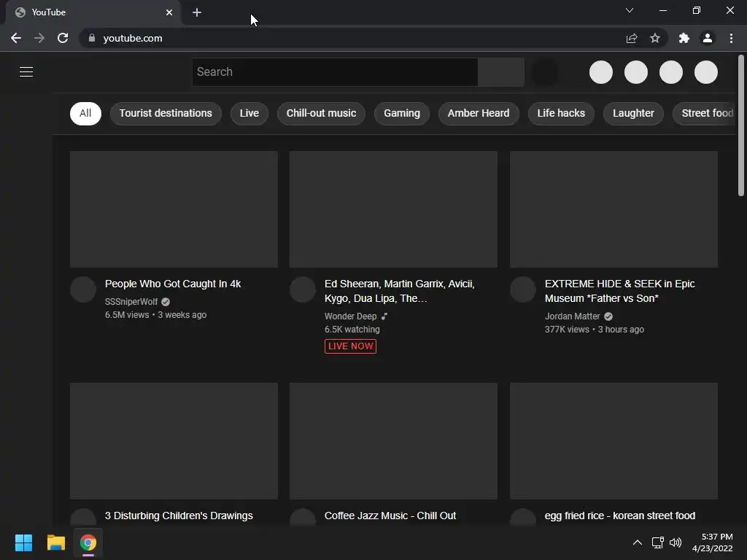Click the first white circle header button

tap(601, 72)
